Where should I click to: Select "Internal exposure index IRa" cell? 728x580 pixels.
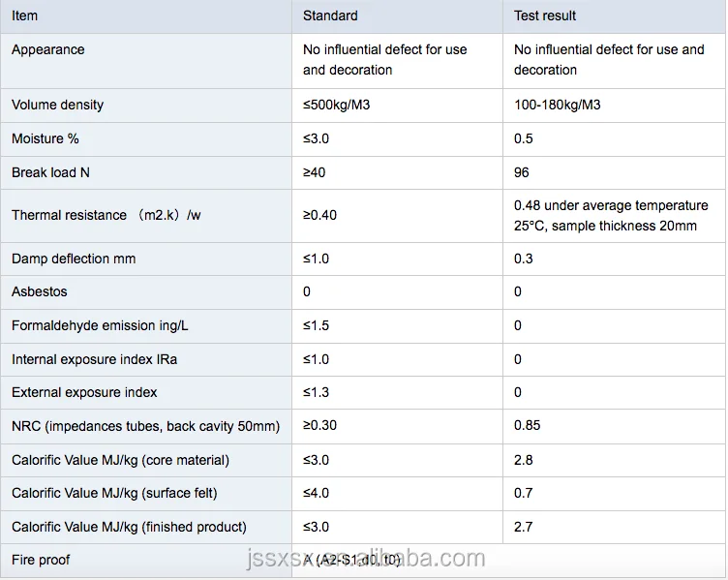coord(94,359)
